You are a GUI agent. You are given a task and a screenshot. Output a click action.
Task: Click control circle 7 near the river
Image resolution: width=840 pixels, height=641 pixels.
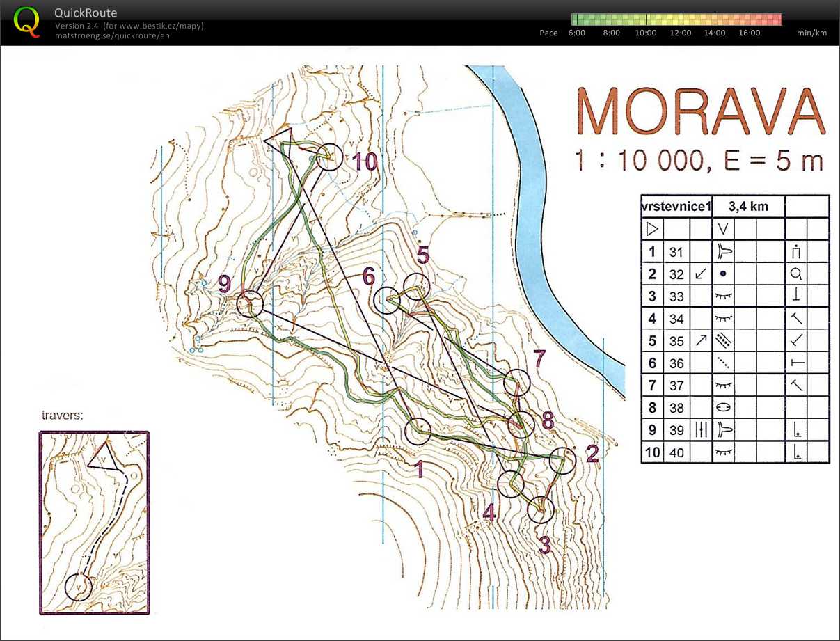(516, 382)
